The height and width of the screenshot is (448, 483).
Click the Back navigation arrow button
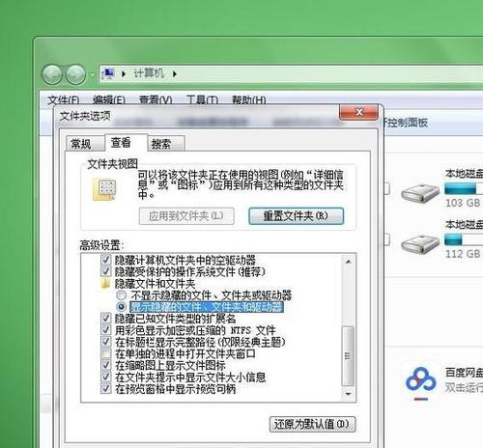pyautogui.click(x=52, y=74)
